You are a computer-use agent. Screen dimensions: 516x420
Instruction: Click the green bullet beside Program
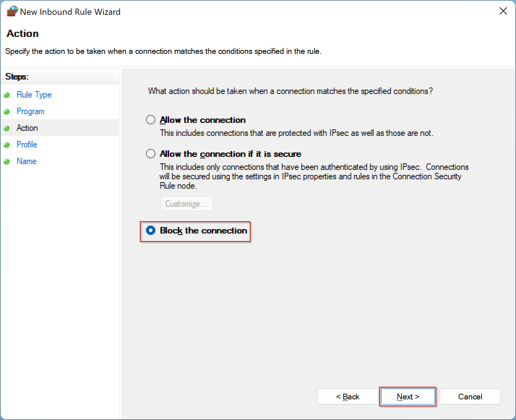pos(7,111)
